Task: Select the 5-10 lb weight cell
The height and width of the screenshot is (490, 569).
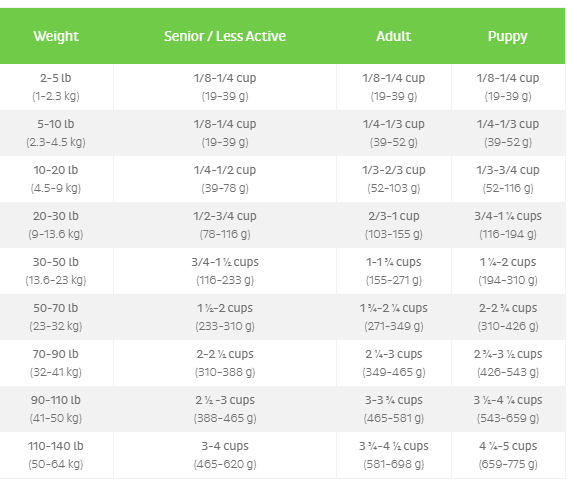Action: pyautogui.click(x=56, y=133)
